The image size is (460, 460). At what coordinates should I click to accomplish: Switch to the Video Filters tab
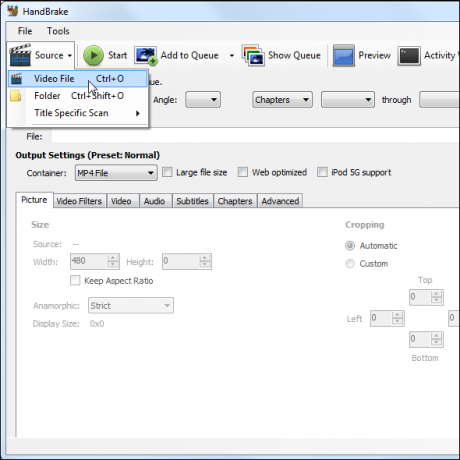point(79,201)
